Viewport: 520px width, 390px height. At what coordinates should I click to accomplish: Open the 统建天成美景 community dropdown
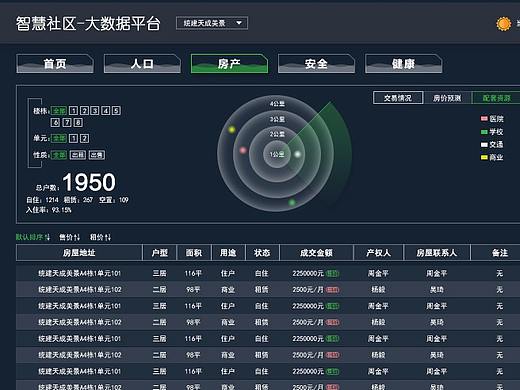coord(212,23)
